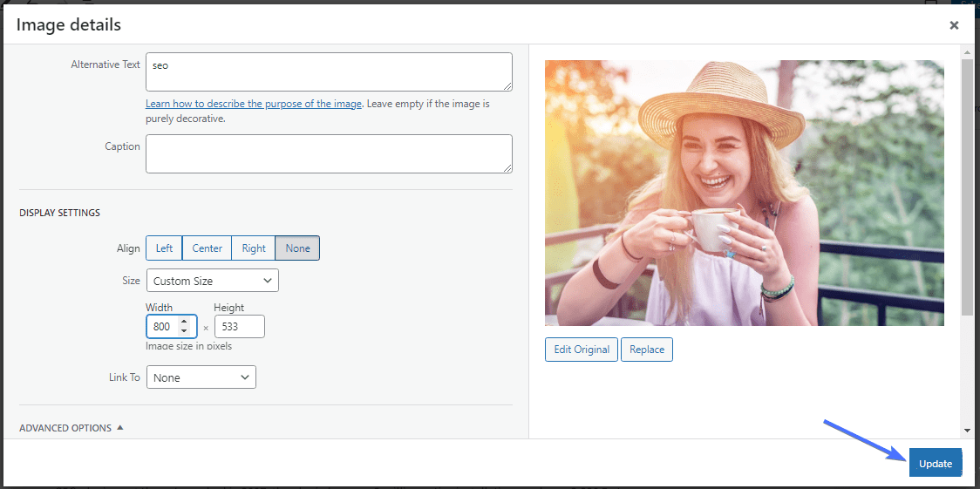Click the Alternative Text field containing seo
The height and width of the screenshot is (489, 980).
329,71
